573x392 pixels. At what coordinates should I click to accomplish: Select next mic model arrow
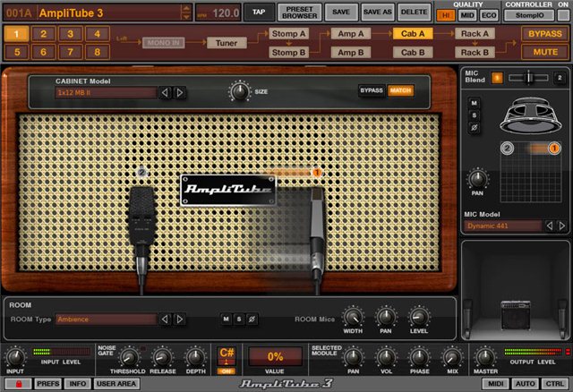pyautogui.click(x=562, y=226)
